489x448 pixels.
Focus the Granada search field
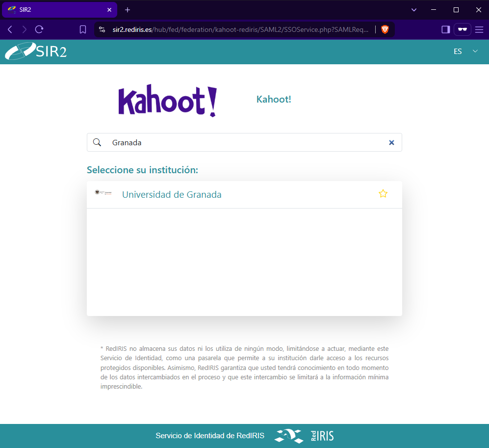(244, 142)
